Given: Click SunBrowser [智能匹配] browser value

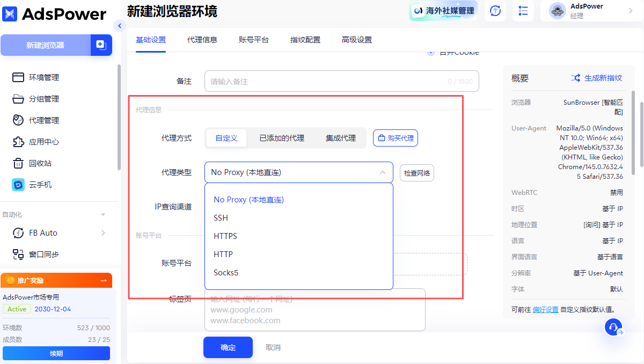Looking at the screenshot, I should (593, 107).
